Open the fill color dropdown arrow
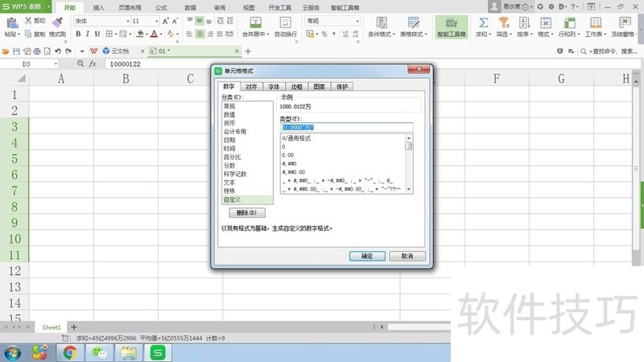Viewport: 644px width, 362px height. point(147,34)
